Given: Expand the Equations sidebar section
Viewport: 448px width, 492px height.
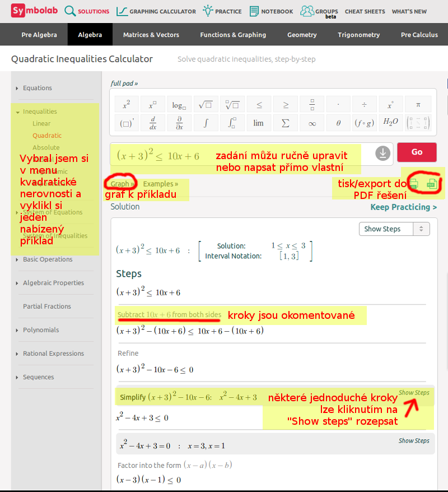Looking at the screenshot, I should tap(38, 88).
